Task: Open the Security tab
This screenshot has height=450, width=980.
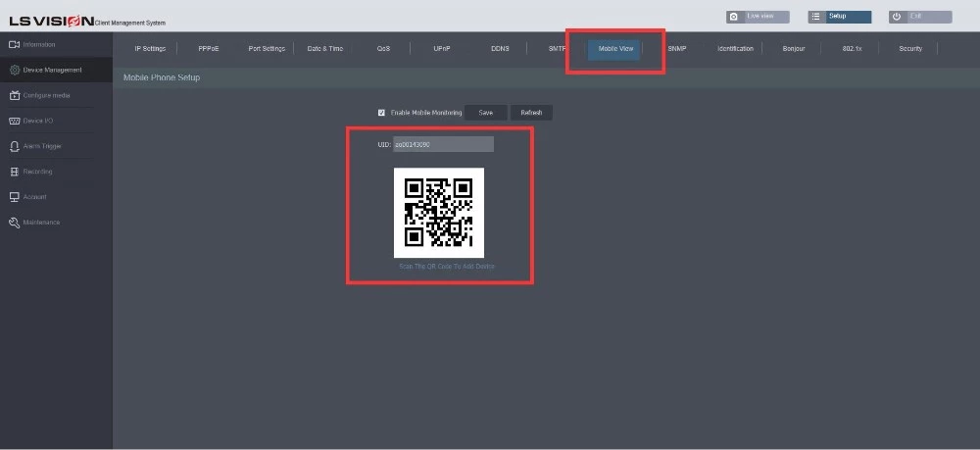Action: click(910, 49)
